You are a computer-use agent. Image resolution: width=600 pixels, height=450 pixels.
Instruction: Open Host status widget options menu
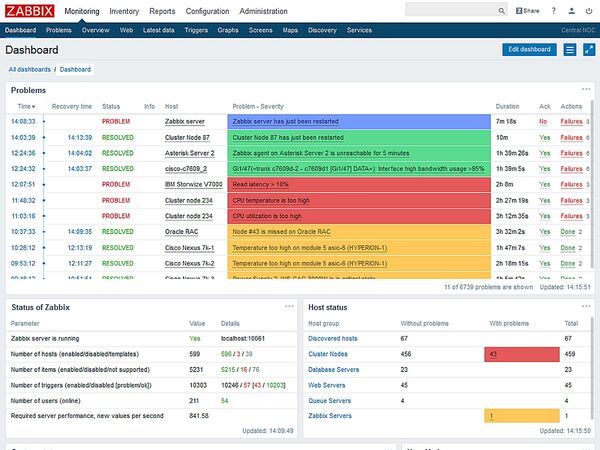pyautogui.click(x=585, y=307)
